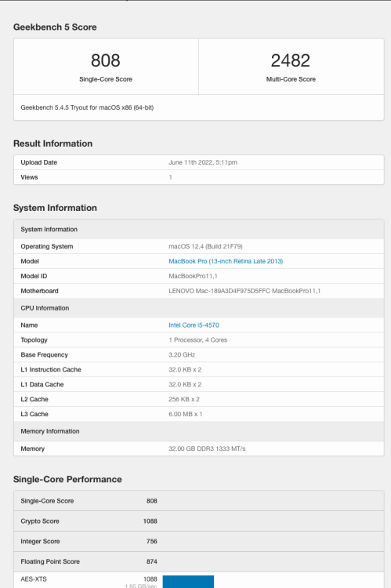This screenshot has width=391, height=588.
Task: Click the Memory value 32.00 GB DDR3 1333 MT/s
Action: click(x=207, y=448)
